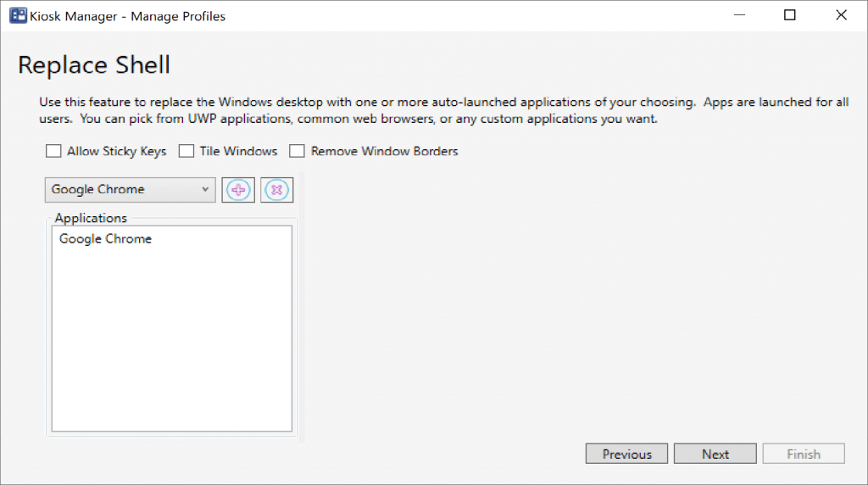Proceed with the Next button
The height and width of the screenshot is (485, 868).
pos(715,454)
